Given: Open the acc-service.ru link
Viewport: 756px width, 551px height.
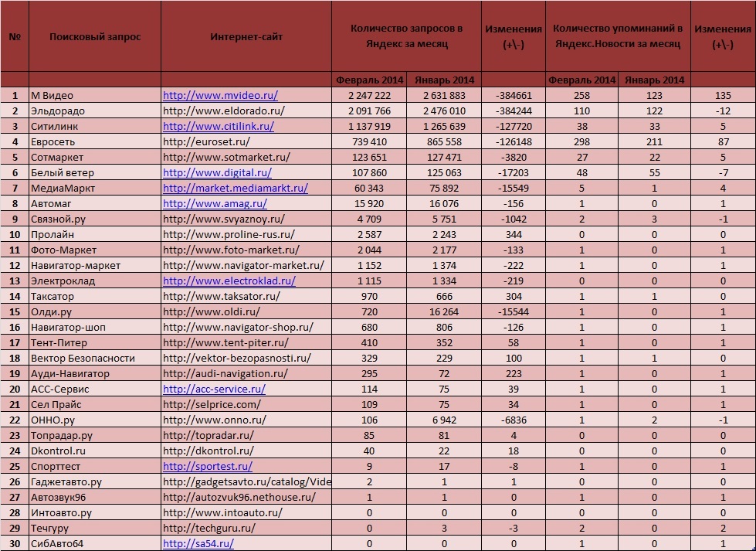Looking at the screenshot, I should 214,389.
